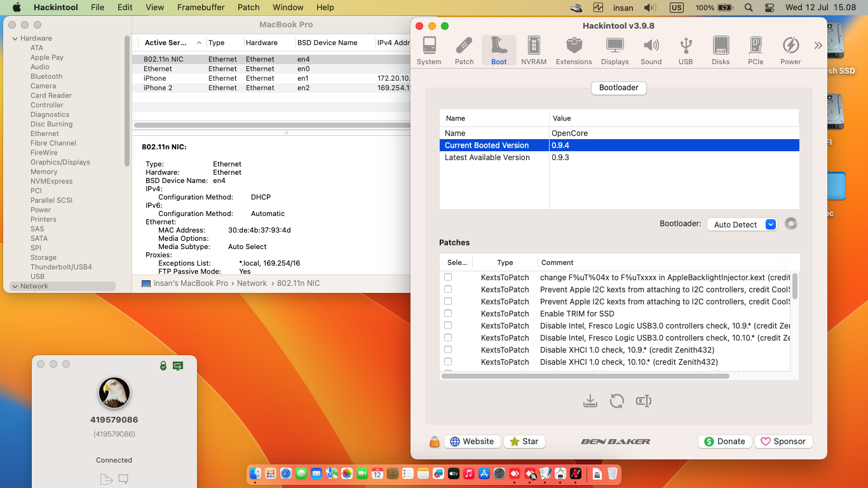The width and height of the screenshot is (868, 488).
Task: Open the PCIe section in Hackintool toolbar
Action: pos(756,51)
